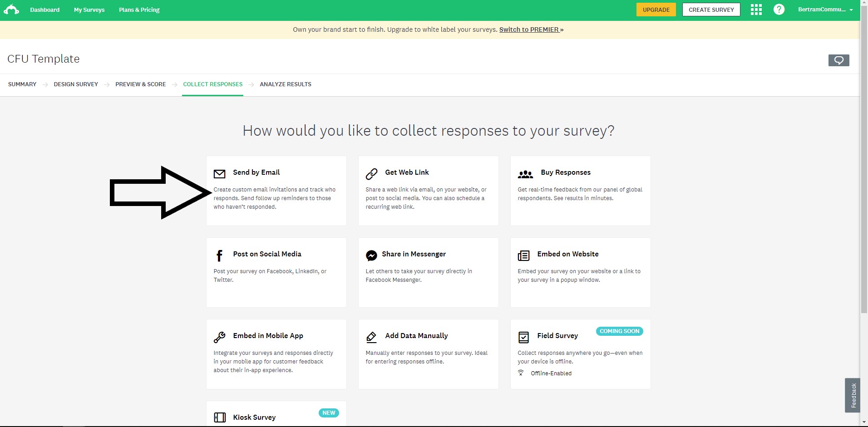Click the wrench icon for Embed in Mobile App
This screenshot has width=868, height=427.
pos(219,337)
